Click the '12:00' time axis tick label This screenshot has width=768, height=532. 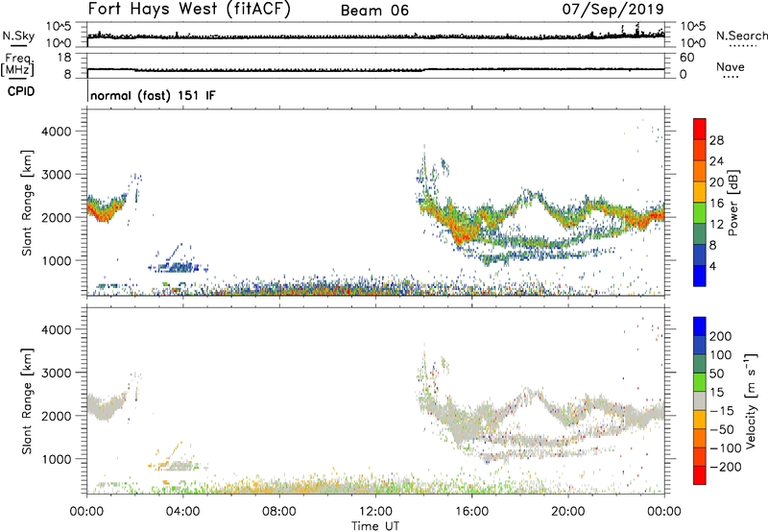click(x=375, y=512)
